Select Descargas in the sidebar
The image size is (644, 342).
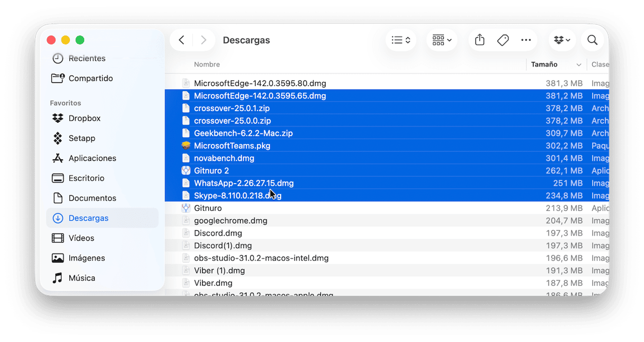[102, 218]
